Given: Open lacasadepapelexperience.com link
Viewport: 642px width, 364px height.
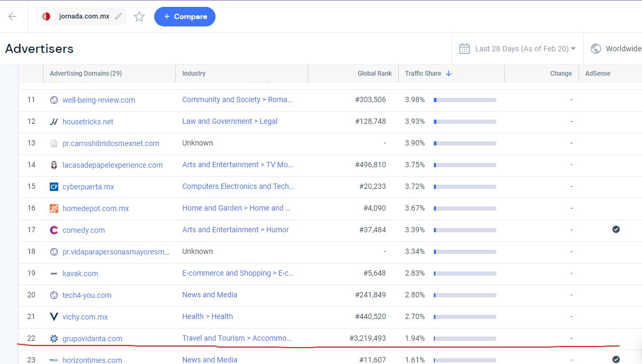Looking at the screenshot, I should click(112, 165).
